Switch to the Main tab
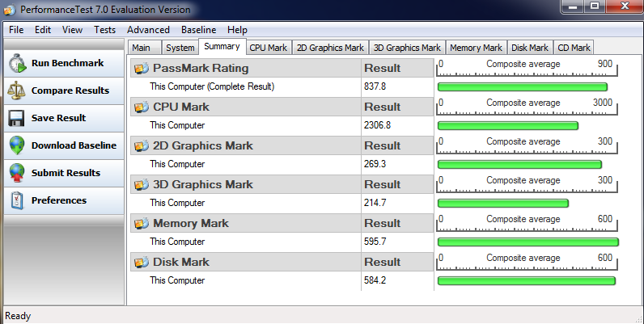 pos(144,48)
